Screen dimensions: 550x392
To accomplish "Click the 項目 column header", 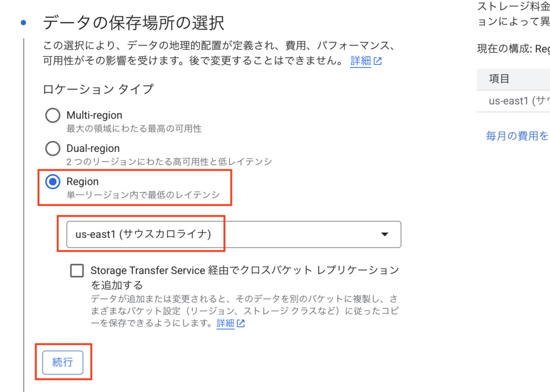I will [499, 79].
